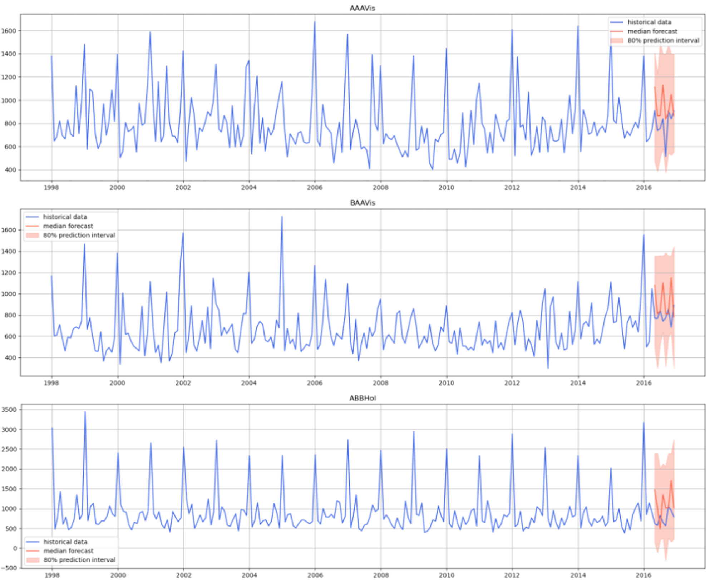Screen dimensions: 715x588
Task: Click the 3500 y-axis tick label in ABBHol chart
Action: click(9, 410)
